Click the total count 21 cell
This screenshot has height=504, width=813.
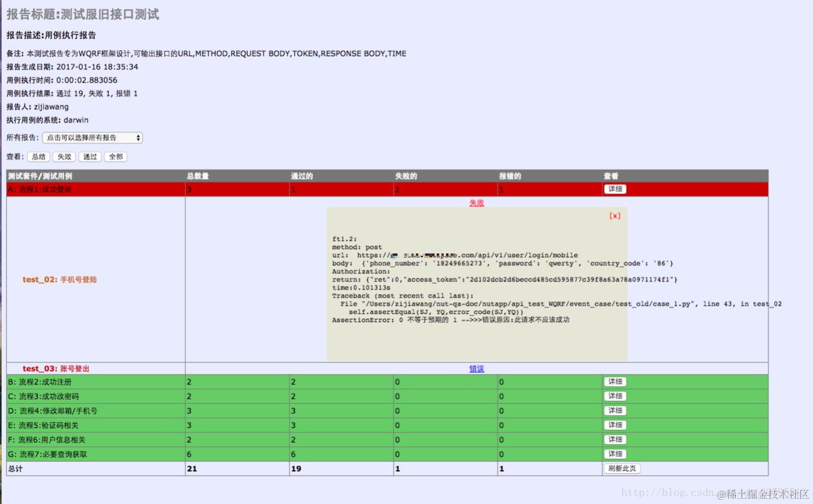click(237, 469)
